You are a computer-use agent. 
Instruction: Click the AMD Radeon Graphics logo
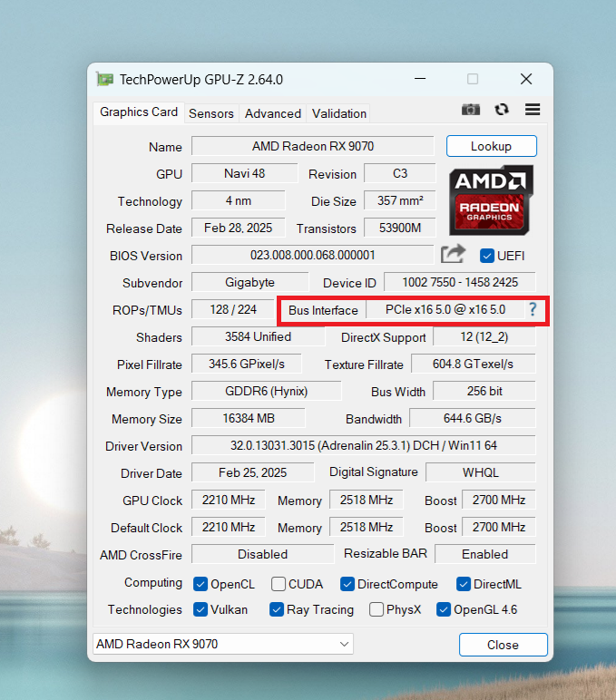tap(491, 200)
